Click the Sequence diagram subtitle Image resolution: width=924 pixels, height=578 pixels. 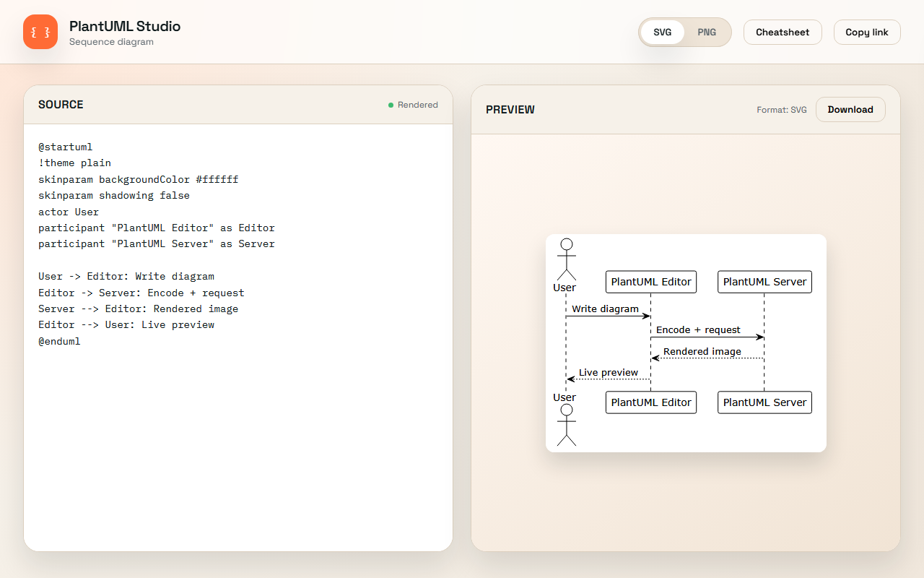click(111, 42)
